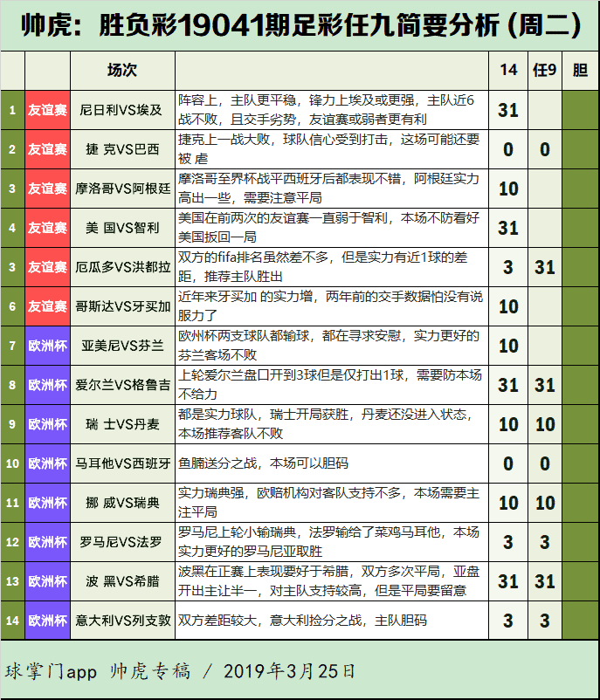Click row number 7 cell
Screen dimensions: 600x700
(12, 346)
